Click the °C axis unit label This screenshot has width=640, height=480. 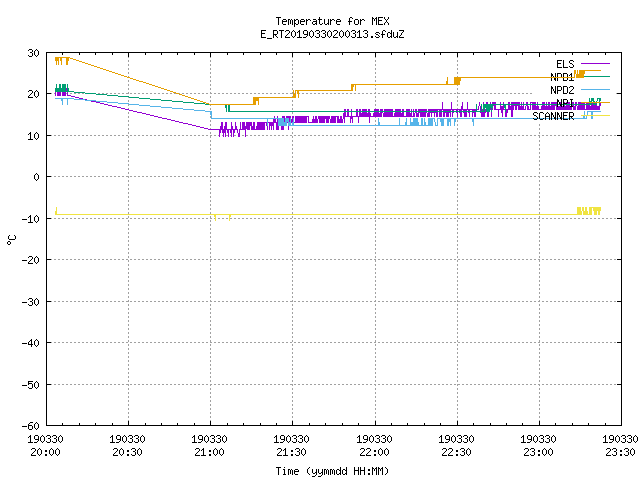pyautogui.click(x=12, y=240)
